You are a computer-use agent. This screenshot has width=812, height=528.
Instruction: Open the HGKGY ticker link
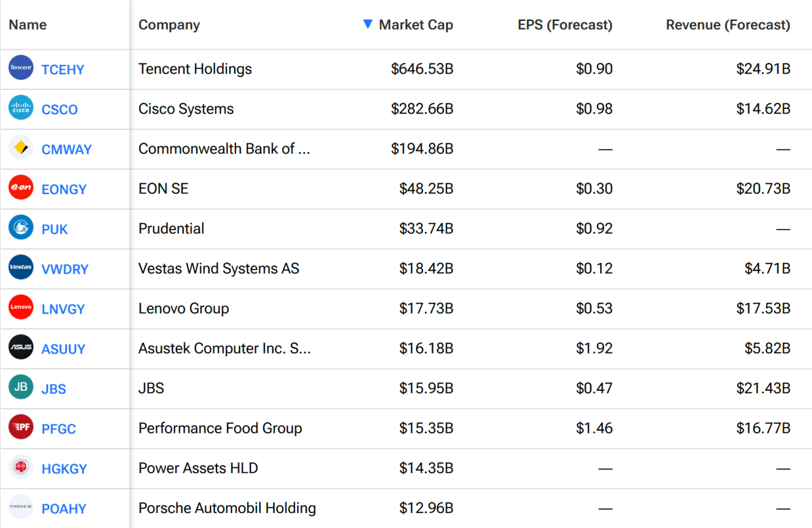(64, 469)
